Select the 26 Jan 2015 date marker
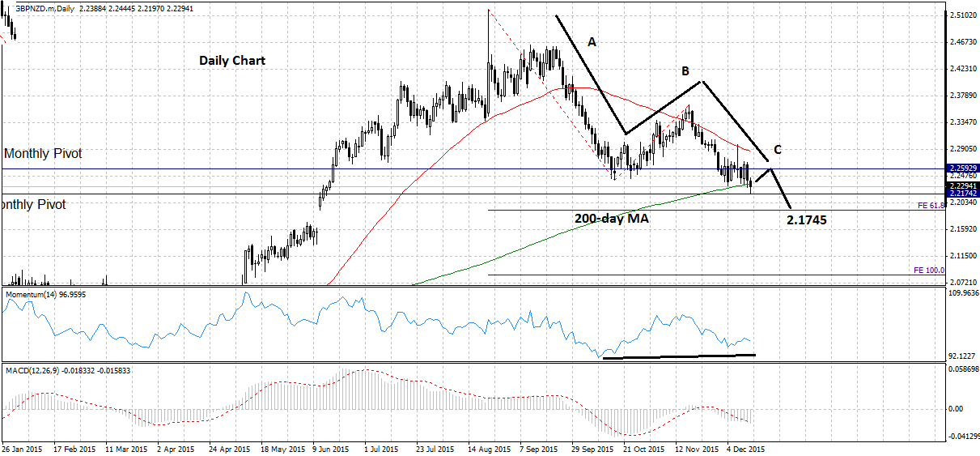This screenshot has height=456, width=980. [x=22, y=448]
